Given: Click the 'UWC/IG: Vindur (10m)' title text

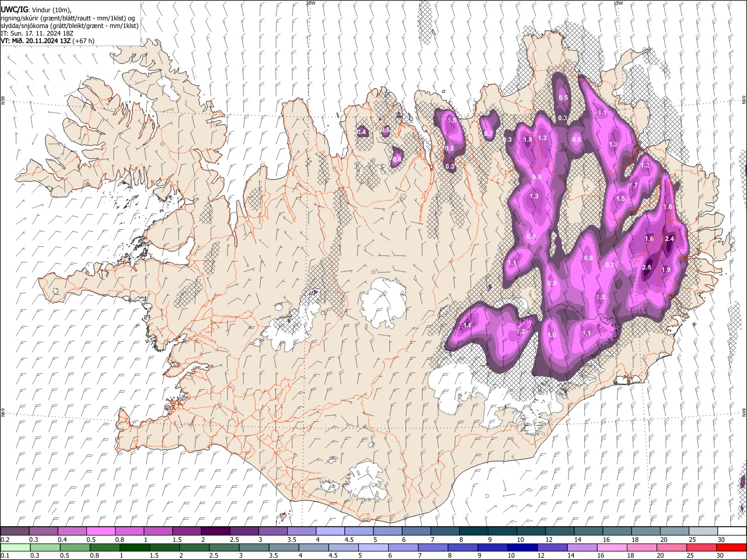Looking at the screenshot, I should 36,9.
